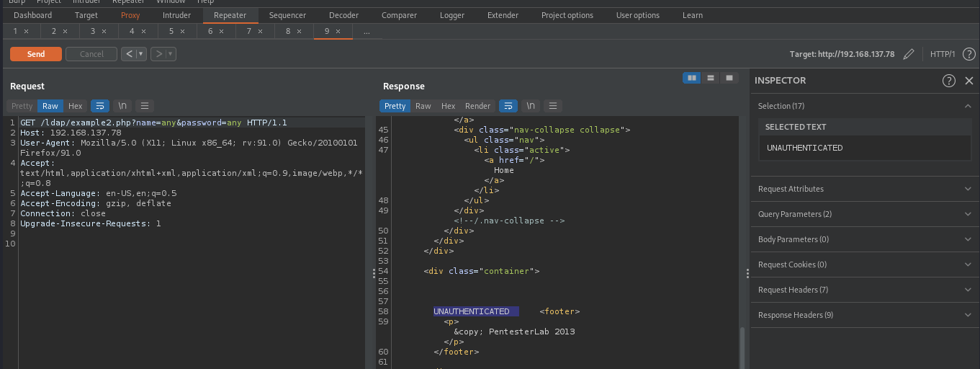Switch Response view to Pretty

click(395, 106)
